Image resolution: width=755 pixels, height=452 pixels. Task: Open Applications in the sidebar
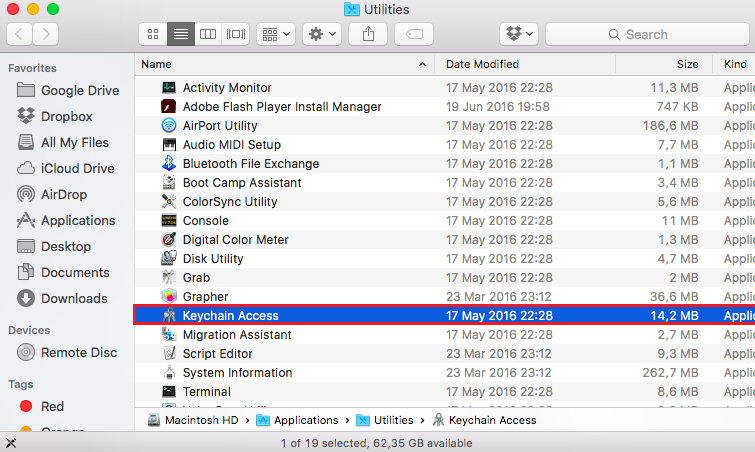pos(66,220)
